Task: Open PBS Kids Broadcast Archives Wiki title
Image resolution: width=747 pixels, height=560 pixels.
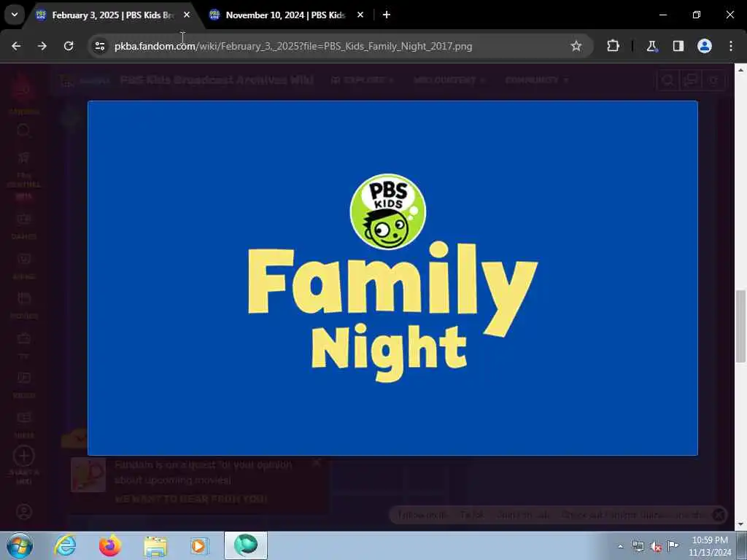Action: click(x=216, y=80)
